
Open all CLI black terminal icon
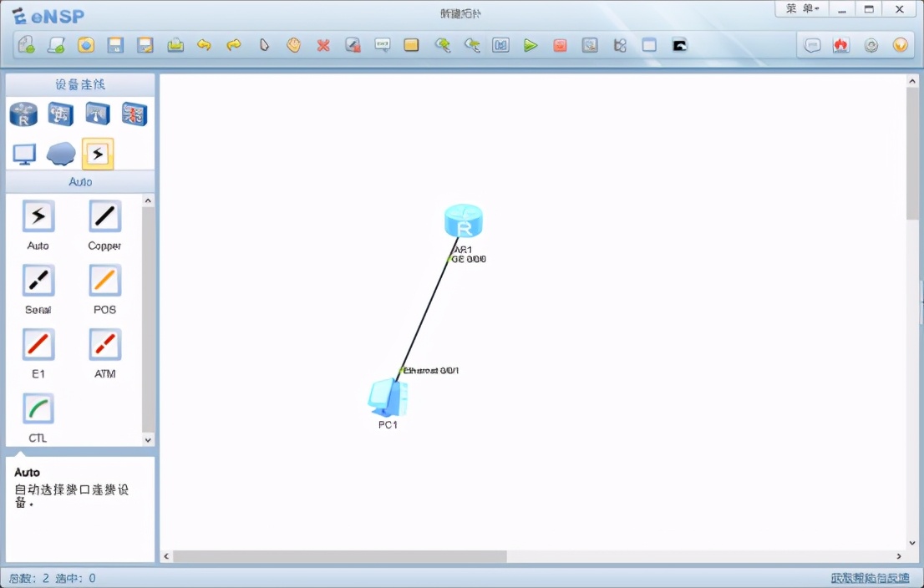click(679, 45)
